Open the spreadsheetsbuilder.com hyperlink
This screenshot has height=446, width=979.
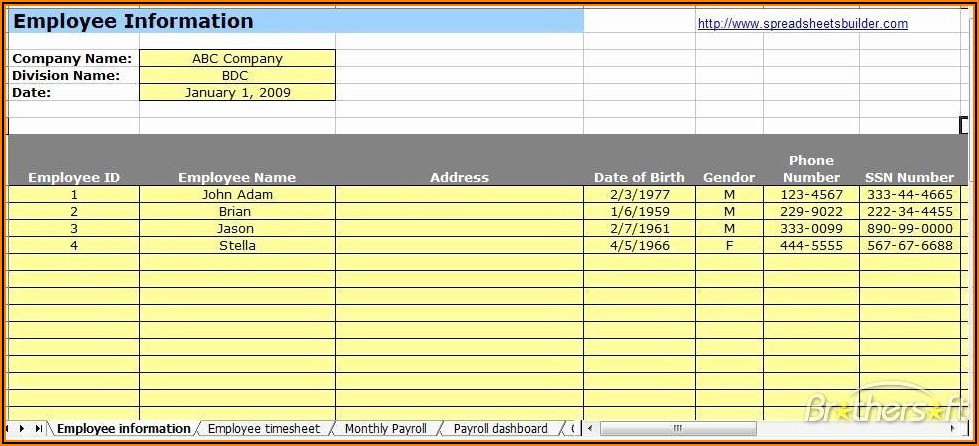pos(802,24)
